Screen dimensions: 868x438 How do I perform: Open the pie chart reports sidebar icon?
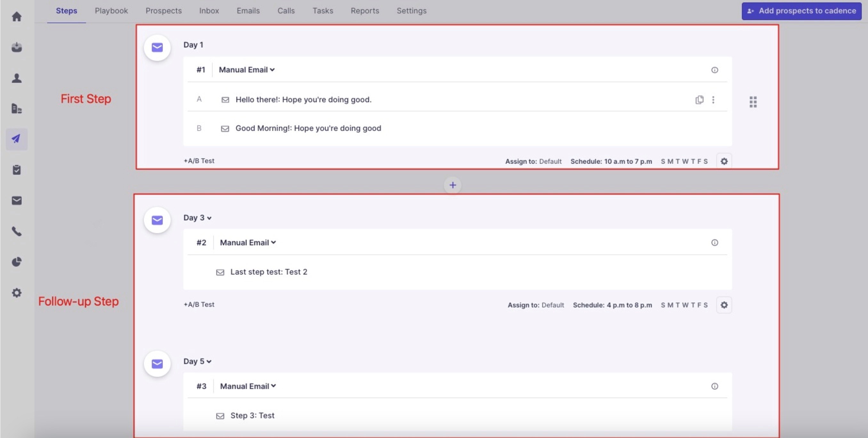17,262
